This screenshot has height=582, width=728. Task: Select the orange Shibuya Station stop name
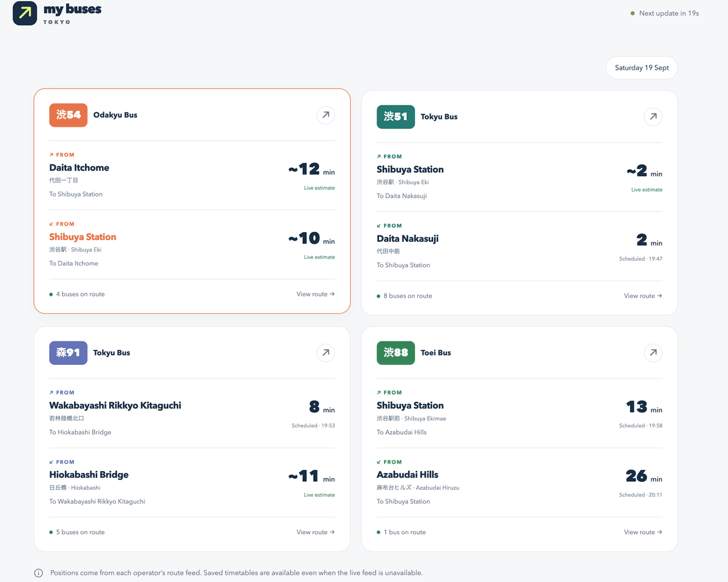click(x=83, y=237)
